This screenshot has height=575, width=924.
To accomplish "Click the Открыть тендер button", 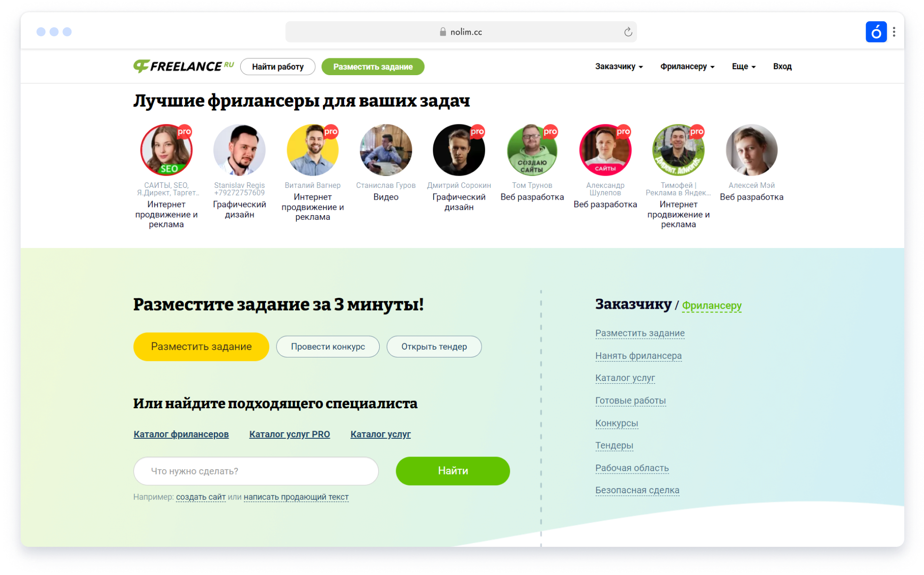I will click(434, 347).
